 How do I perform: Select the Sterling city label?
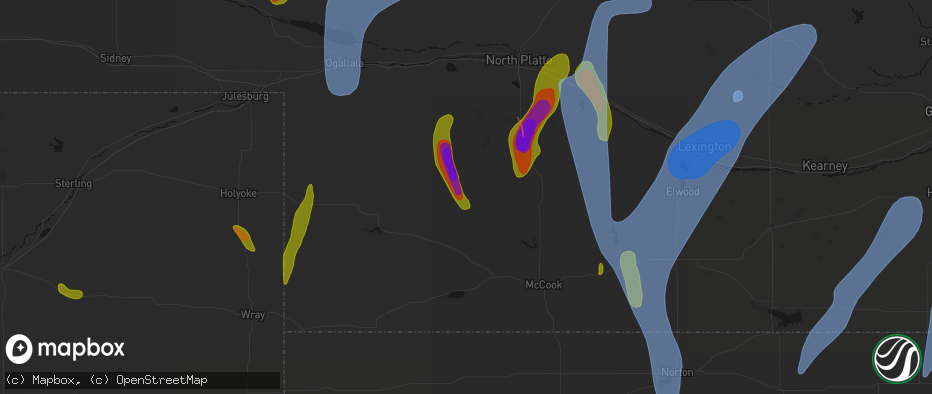pos(73,183)
